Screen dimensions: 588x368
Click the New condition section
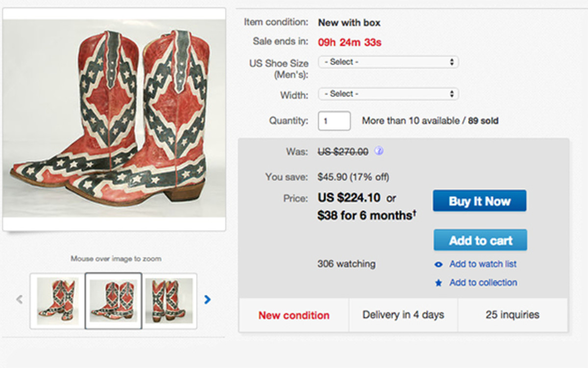click(294, 315)
